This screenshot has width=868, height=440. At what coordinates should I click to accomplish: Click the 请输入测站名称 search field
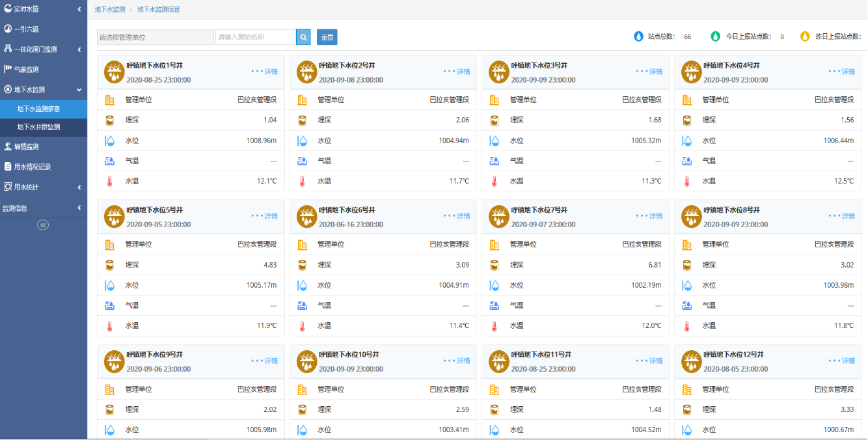pyautogui.click(x=256, y=37)
